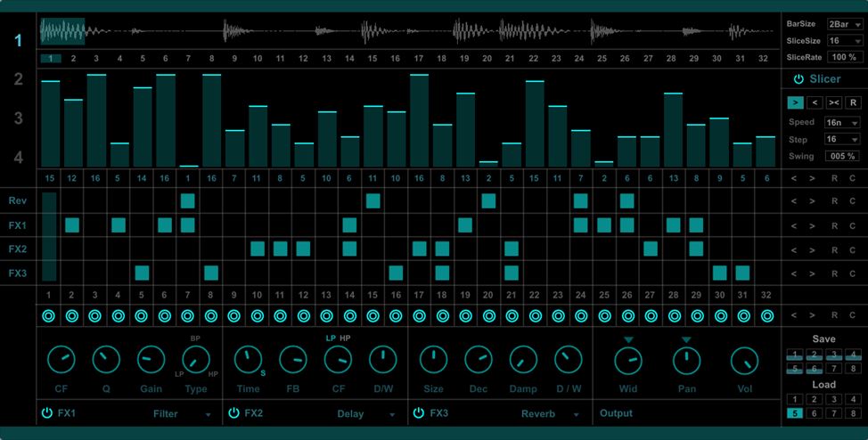Toggle FX2 power switch

coord(233,413)
